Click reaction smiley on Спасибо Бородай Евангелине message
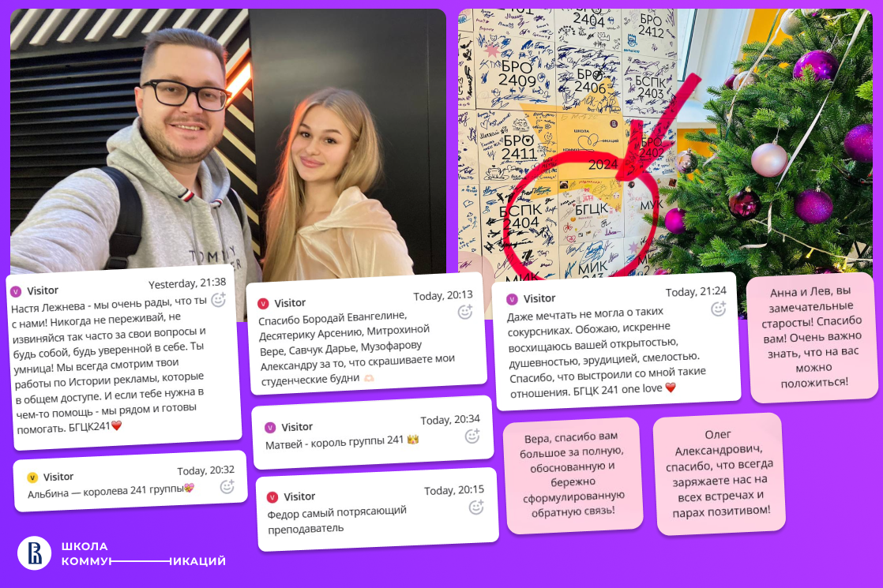This screenshot has width=883, height=588. [465, 312]
